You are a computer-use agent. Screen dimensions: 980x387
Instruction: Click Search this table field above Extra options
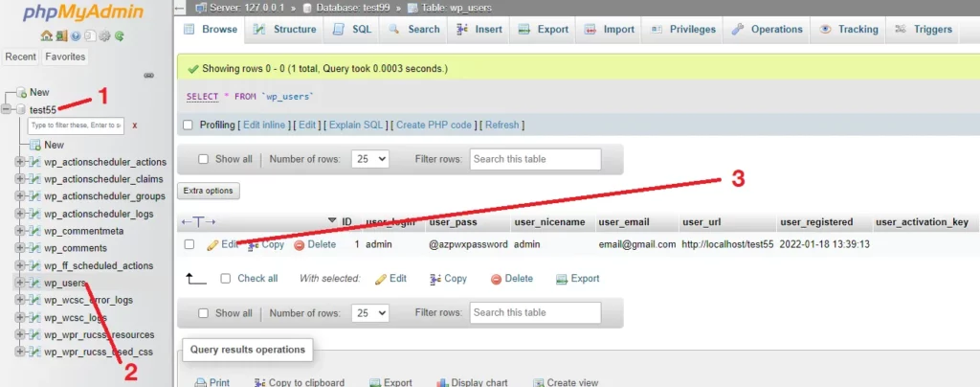[536, 159]
